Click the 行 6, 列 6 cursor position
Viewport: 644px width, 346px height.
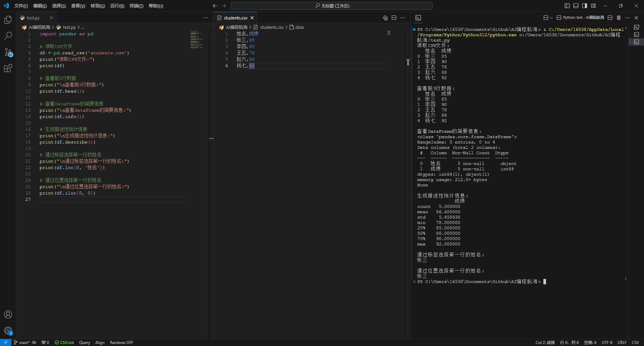click(x=570, y=342)
